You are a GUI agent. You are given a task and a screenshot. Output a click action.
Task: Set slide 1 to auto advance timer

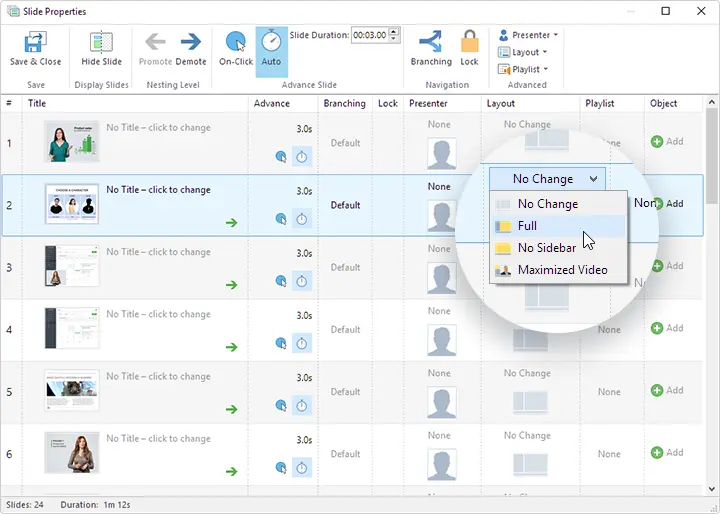tap(302, 157)
